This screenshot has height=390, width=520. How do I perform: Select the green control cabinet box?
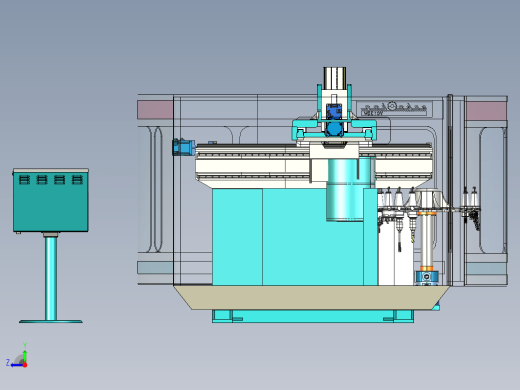[x=51, y=200]
